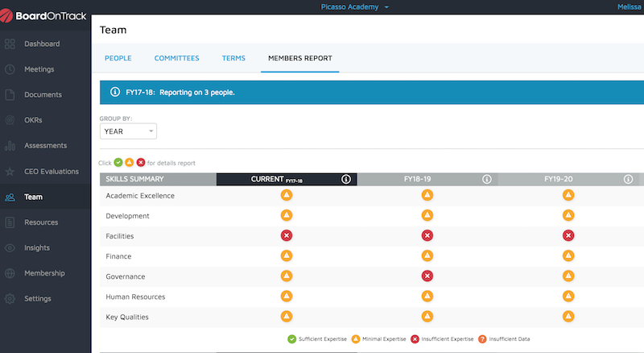Click the FY19-20 column header
Screen dimensions: 644x353
pos(568,180)
